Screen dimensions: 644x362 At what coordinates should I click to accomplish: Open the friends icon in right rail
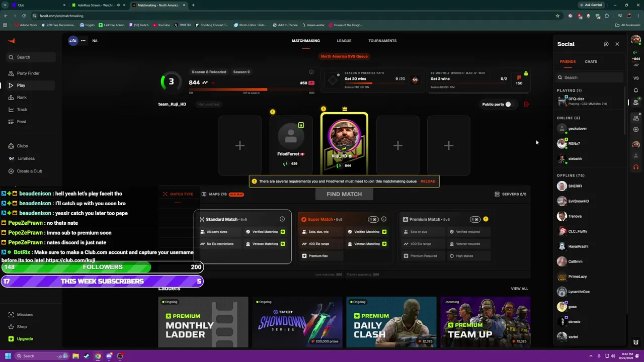click(x=636, y=102)
